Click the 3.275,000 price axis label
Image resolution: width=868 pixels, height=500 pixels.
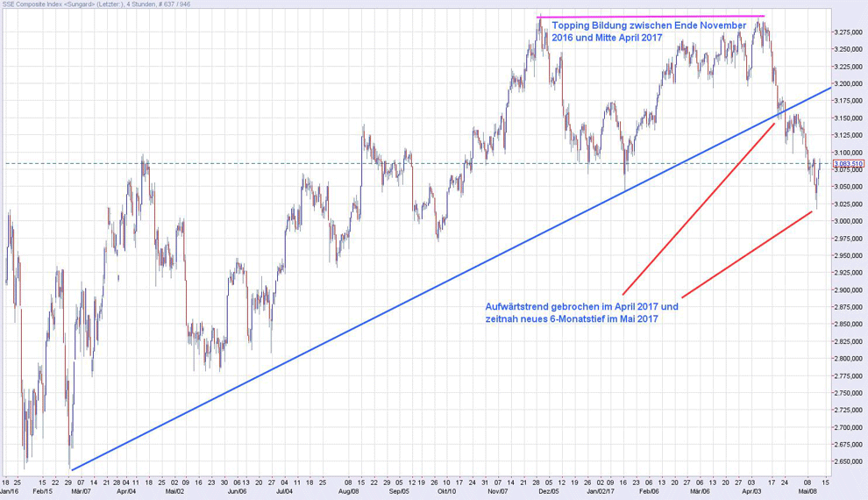[x=845, y=32]
